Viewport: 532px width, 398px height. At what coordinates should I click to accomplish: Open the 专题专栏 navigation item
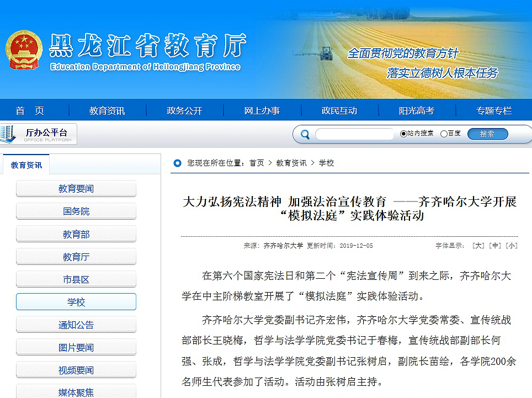(494, 110)
